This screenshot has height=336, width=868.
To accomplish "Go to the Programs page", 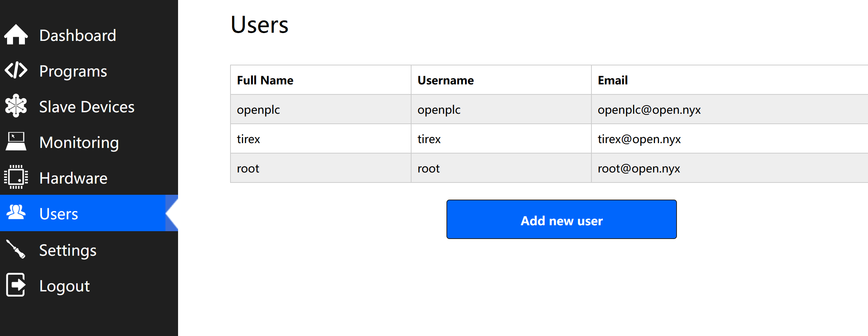I will click(x=73, y=71).
